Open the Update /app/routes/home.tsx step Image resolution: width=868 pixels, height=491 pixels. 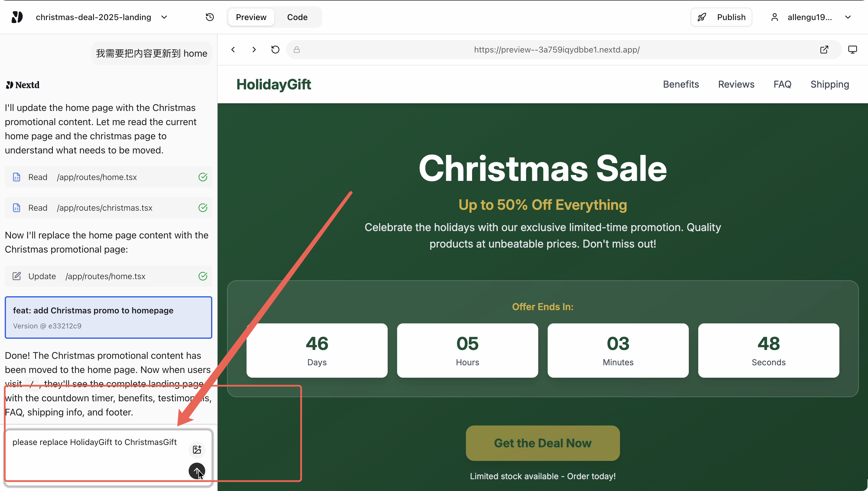[x=108, y=276]
